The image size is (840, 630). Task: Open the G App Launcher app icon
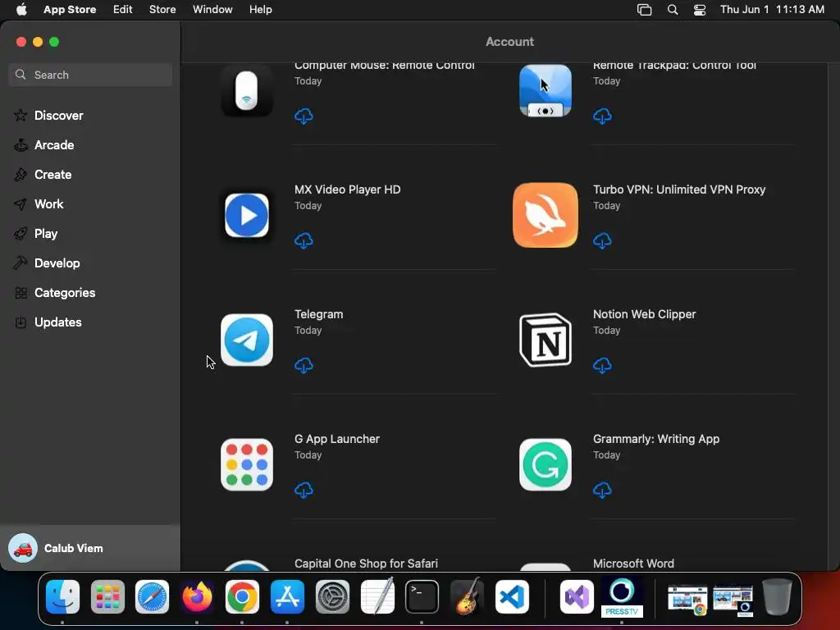pos(246,465)
